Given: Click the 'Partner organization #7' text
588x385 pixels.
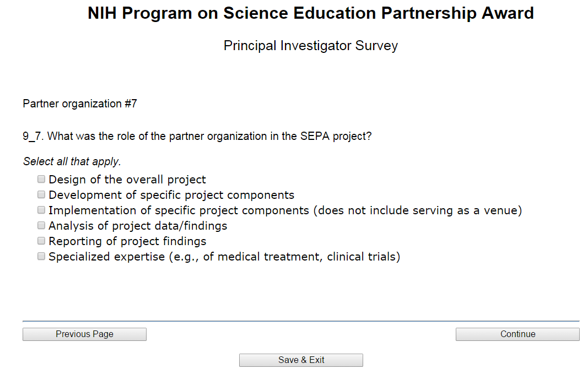Looking at the screenshot, I should click(80, 104).
